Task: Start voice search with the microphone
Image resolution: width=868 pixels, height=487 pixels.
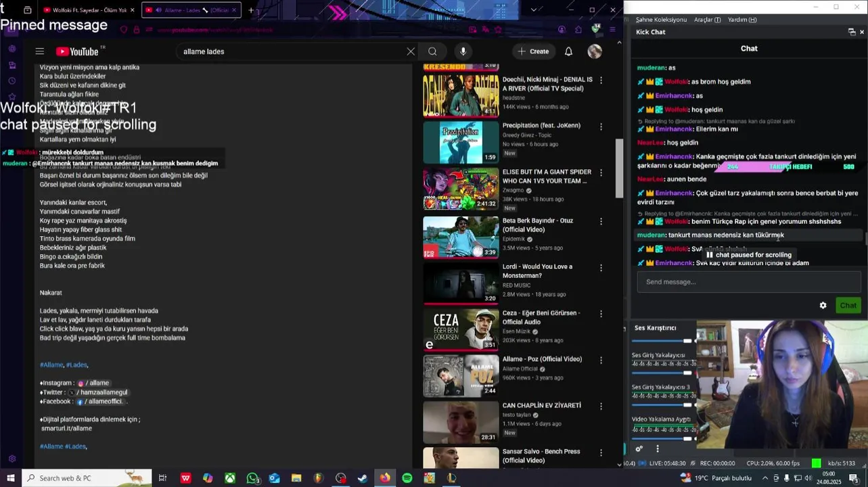Action: click(x=463, y=51)
